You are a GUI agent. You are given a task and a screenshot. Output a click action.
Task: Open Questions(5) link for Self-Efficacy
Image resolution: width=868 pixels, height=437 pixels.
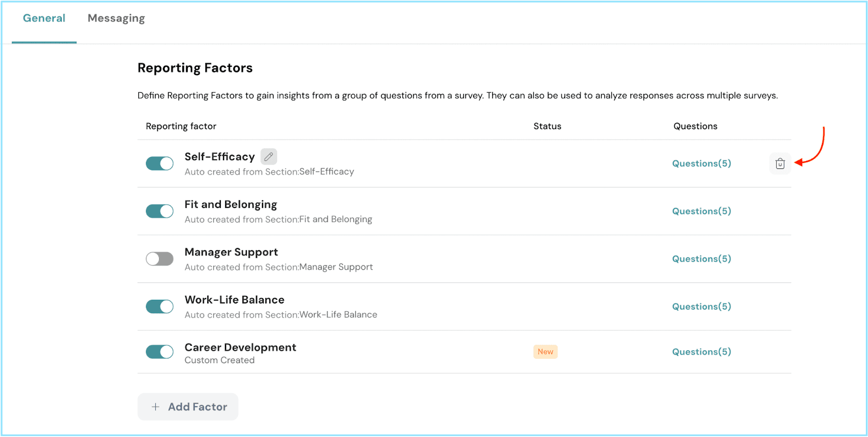click(x=701, y=163)
